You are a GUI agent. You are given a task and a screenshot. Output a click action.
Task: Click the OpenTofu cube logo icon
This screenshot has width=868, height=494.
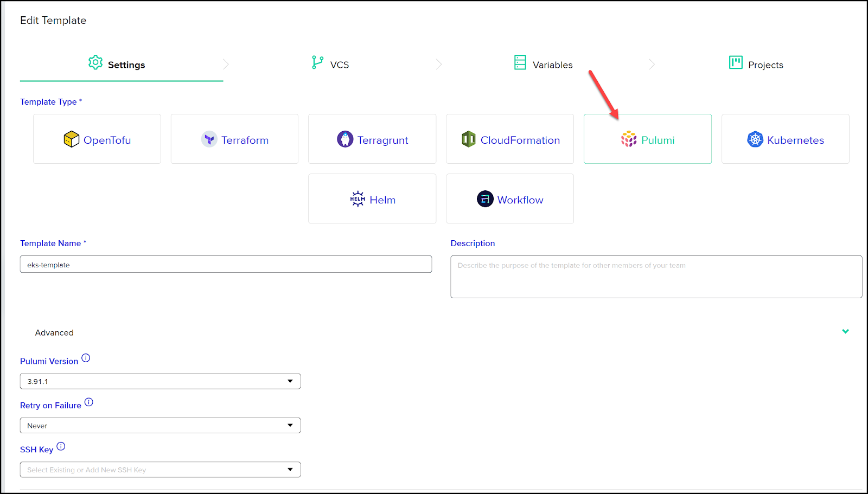tap(71, 139)
